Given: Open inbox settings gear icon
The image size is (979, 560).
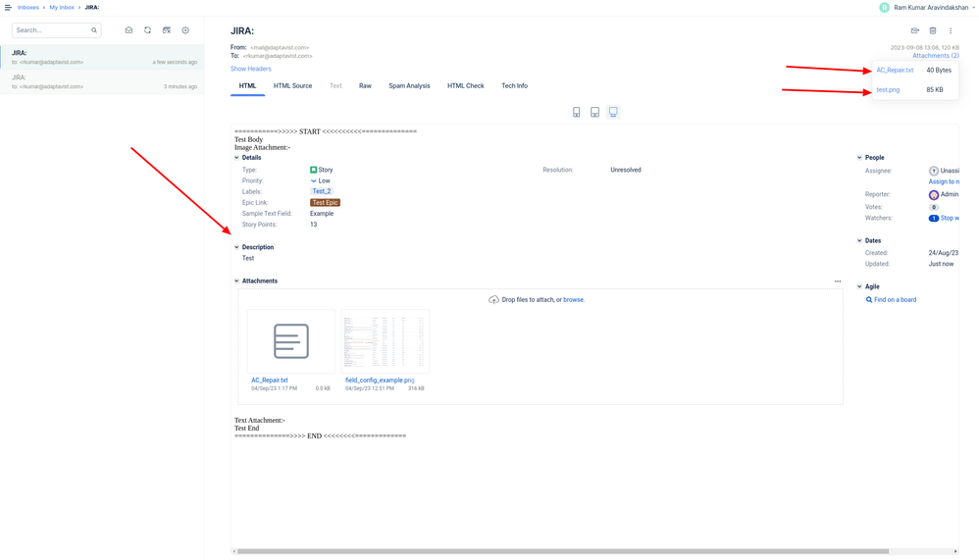Looking at the screenshot, I should 185,30.
